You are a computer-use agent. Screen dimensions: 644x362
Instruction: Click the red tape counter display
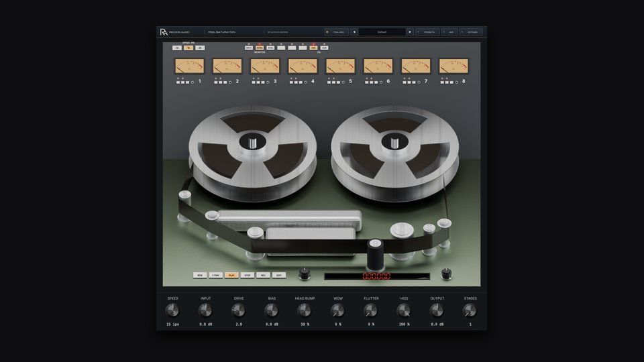[x=376, y=276]
